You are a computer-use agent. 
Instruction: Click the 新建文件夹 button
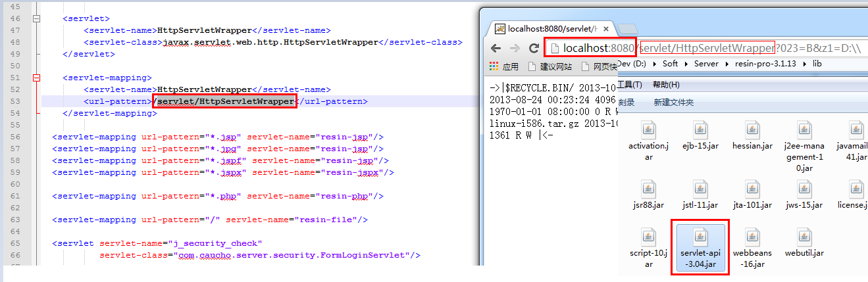(x=673, y=103)
